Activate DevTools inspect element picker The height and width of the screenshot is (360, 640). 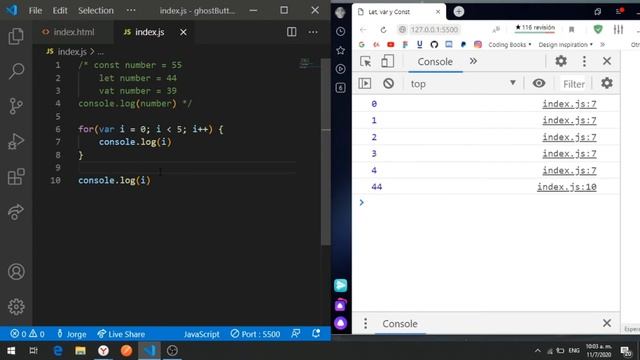pos(365,62)
